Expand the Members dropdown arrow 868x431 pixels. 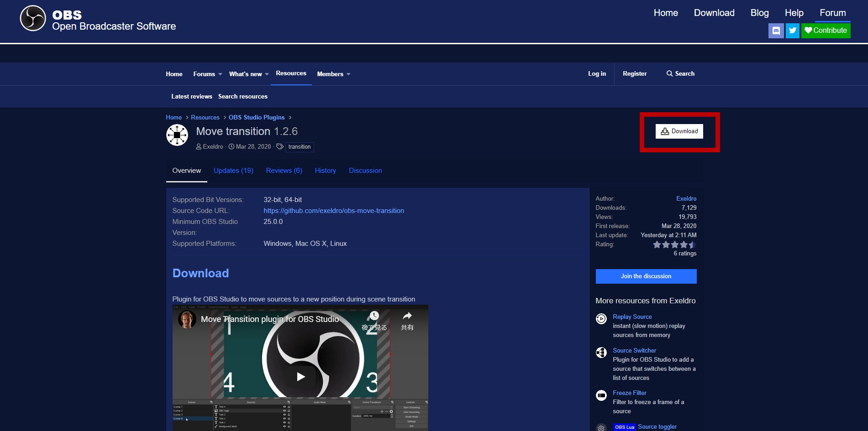[348, 74]
